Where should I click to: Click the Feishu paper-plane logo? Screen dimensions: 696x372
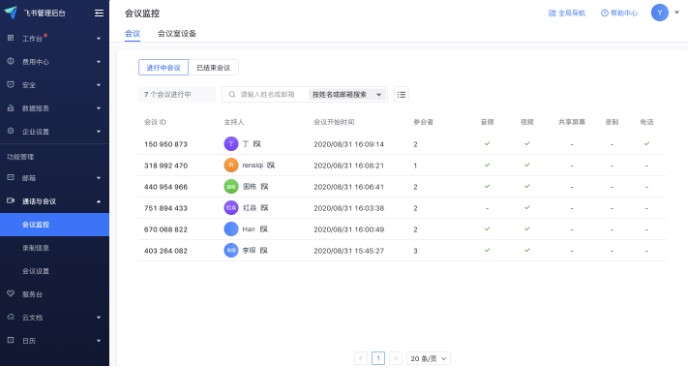[x=11, y=12]
